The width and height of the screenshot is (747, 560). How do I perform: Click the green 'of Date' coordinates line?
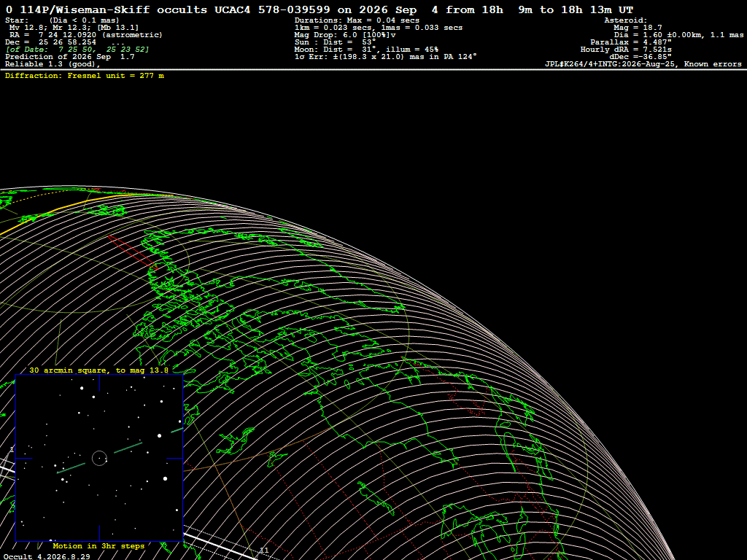point(77,50)
